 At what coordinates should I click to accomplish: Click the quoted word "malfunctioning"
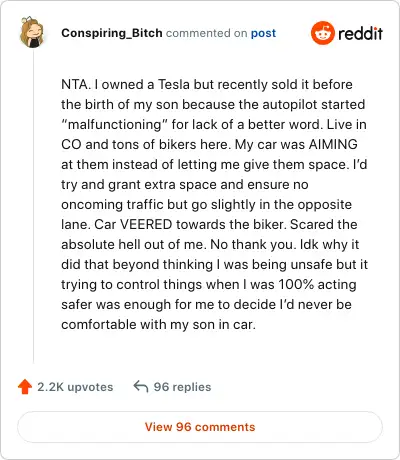114,125
